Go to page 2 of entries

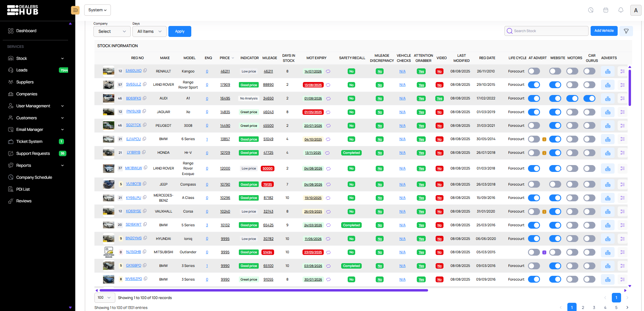pyautogui.click(x=583, y=308)
